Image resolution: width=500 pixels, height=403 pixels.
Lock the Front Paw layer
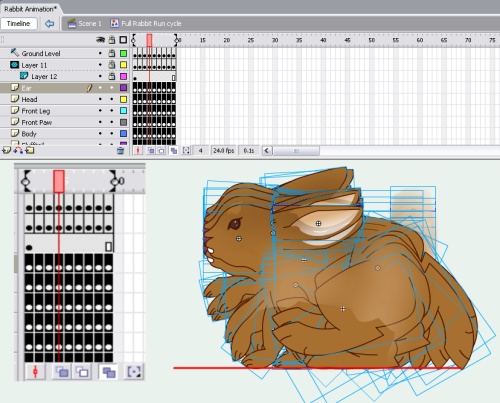[x=112, y=122]
